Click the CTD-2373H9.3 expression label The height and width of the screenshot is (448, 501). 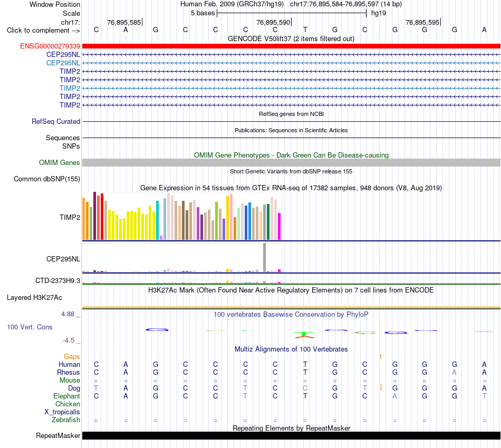[x=58, y=281]
